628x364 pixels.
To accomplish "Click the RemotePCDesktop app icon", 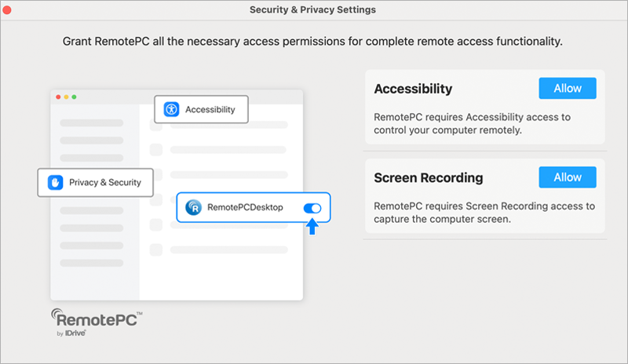I will 193,208.
